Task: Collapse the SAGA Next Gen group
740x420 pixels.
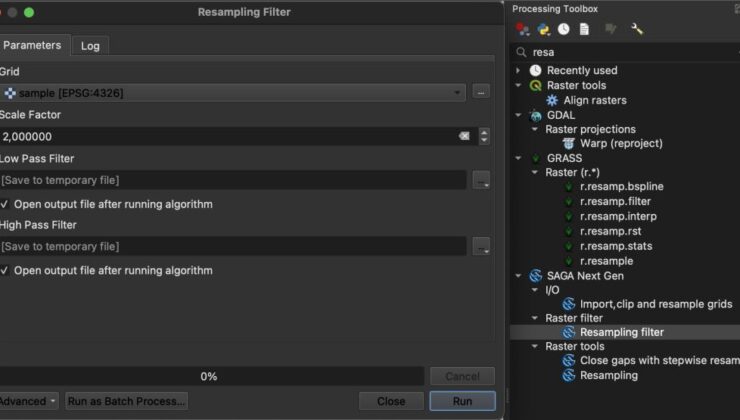Action: pyautogui.click(x=518, y=276)
